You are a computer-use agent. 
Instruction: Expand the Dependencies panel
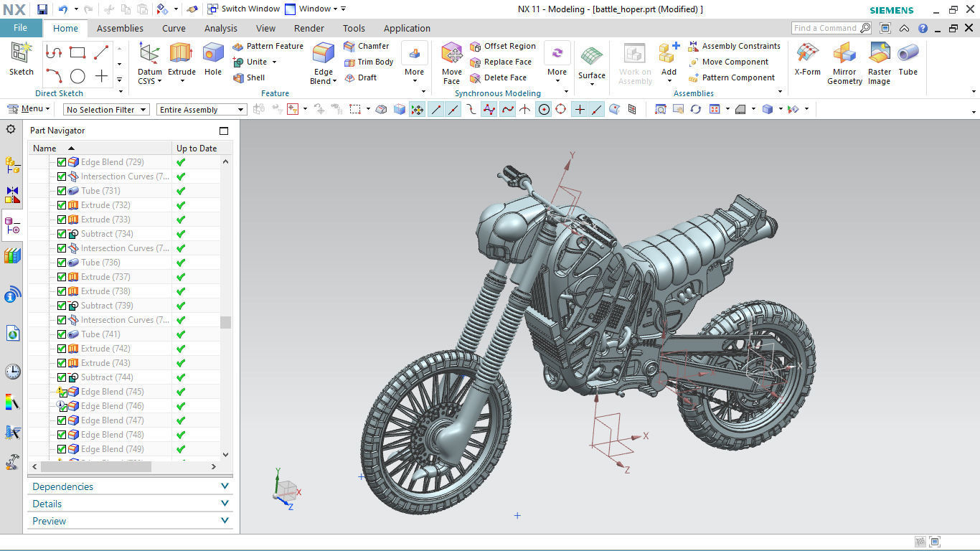[x=130, y=486]
